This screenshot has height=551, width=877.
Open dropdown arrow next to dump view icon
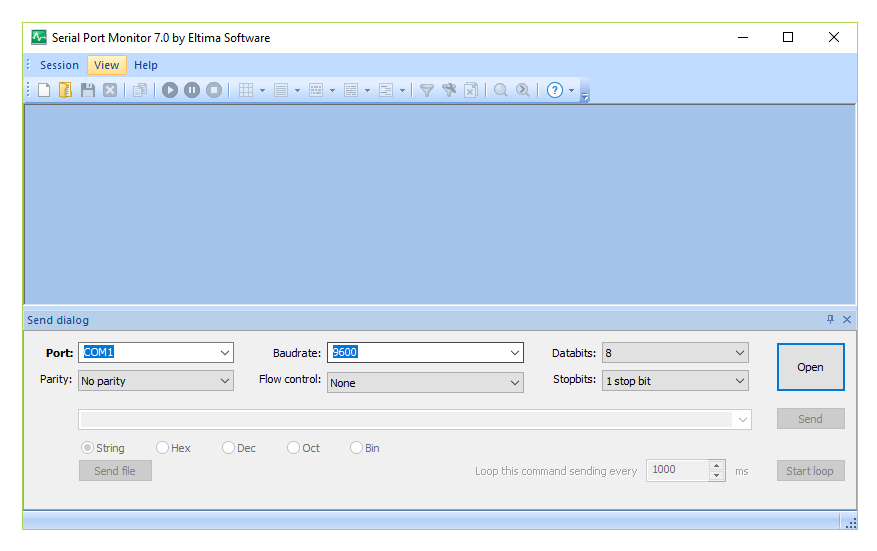click(x=332, y=91)
